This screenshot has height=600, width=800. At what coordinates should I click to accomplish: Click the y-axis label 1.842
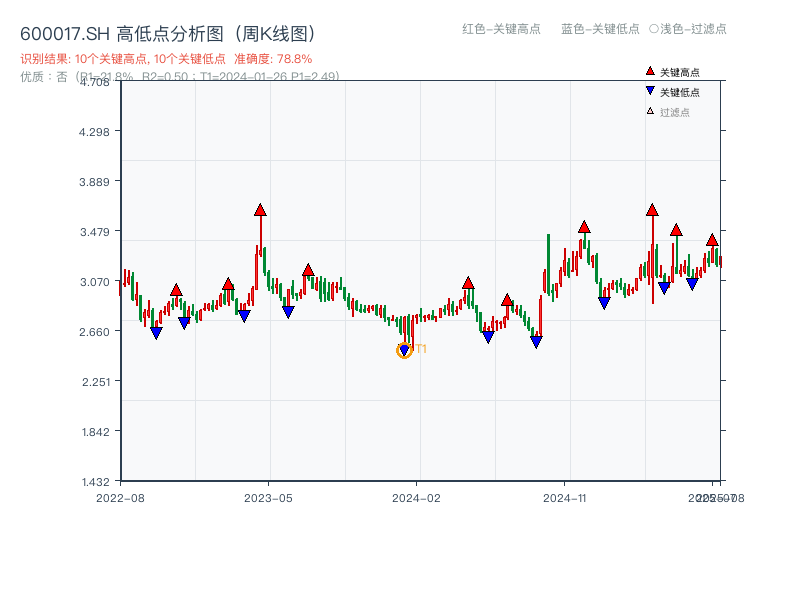(x=95, y=432)
